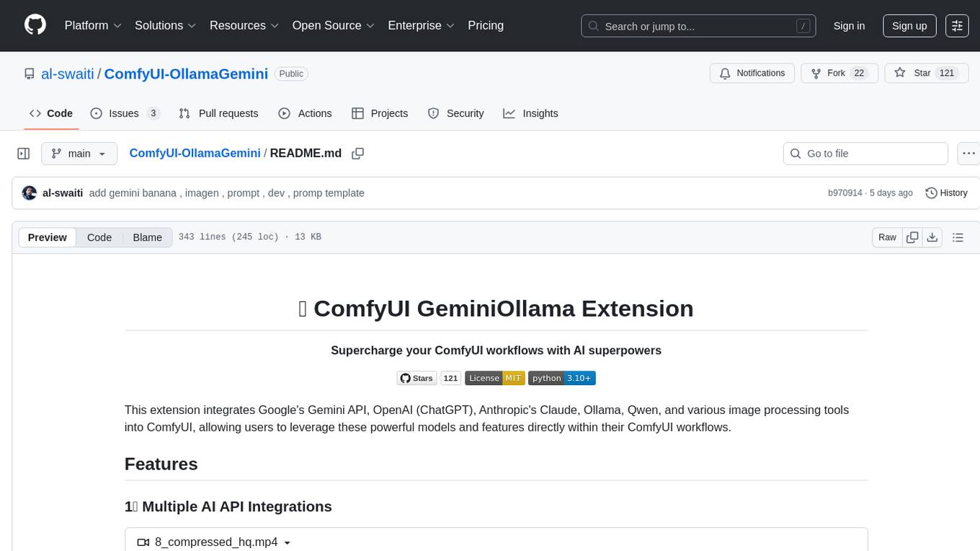Select the Preview view
This screenshot has height=551, width=980.
coord(48,237)
